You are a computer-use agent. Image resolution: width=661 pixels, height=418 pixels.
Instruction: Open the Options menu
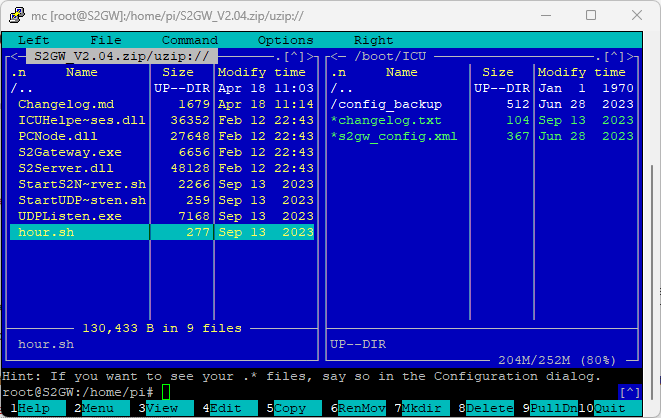coord(285,40)
